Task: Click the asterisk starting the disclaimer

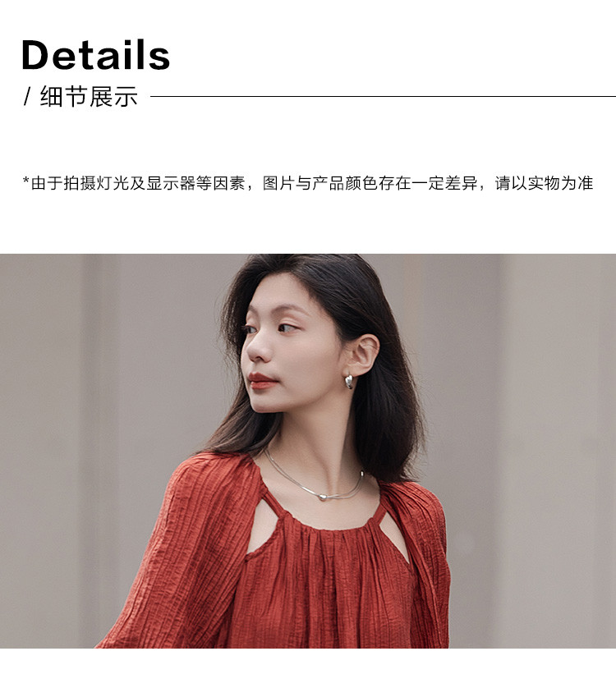Action: [26, 181]
